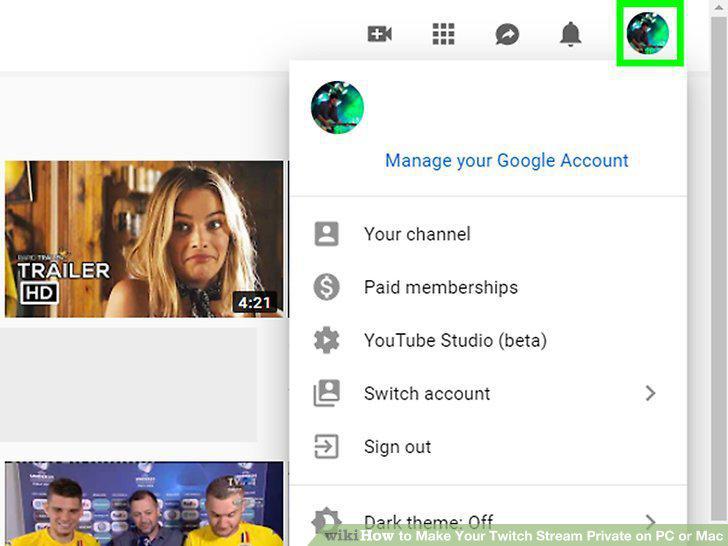The width and height of the screenshot is (728, 546).
Task: Click the accounts icon beside Switch account
Action: click(326, 393)
